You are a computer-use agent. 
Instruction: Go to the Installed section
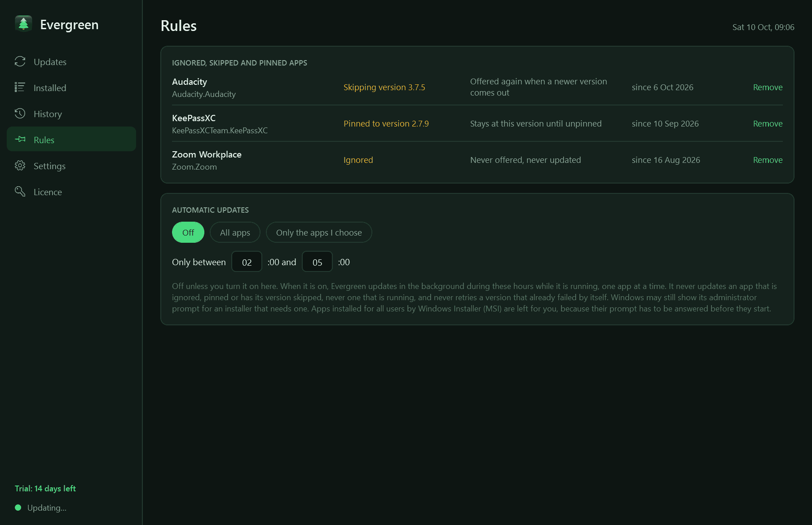pos(71,88)
